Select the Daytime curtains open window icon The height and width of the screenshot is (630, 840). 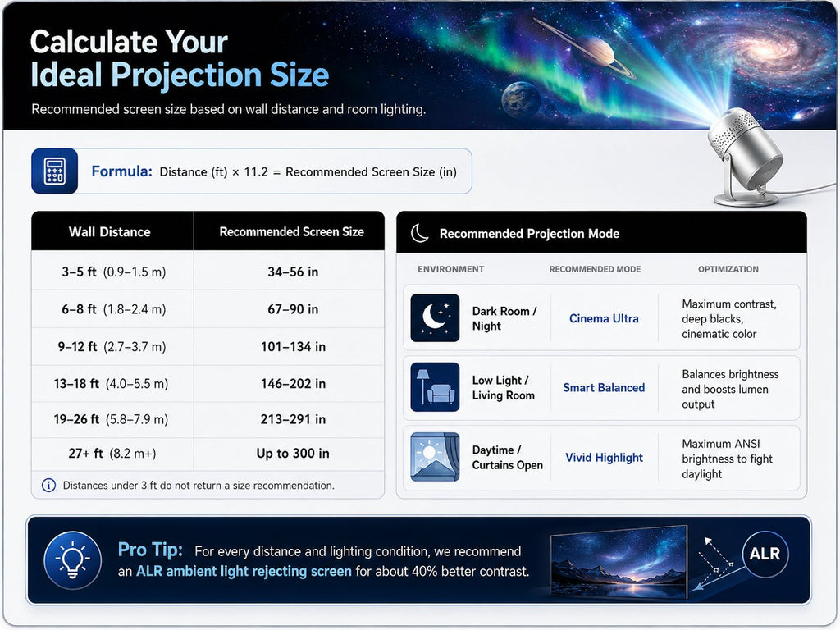435,456
